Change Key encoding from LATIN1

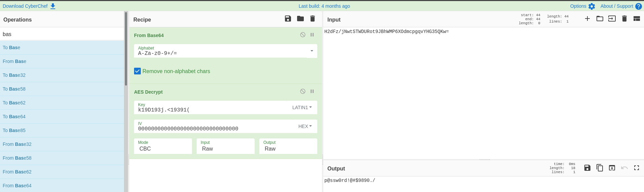tap(302, 107)
